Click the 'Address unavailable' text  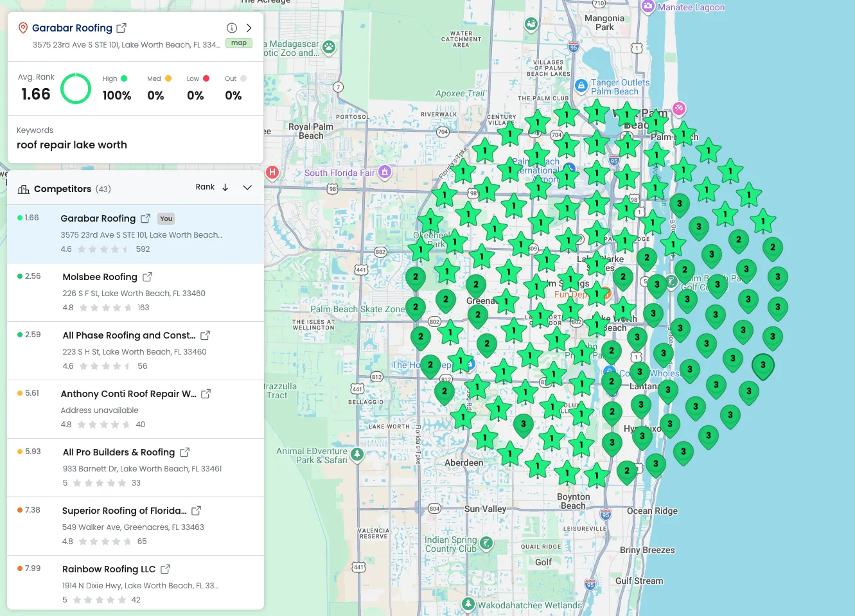point(100,410)
